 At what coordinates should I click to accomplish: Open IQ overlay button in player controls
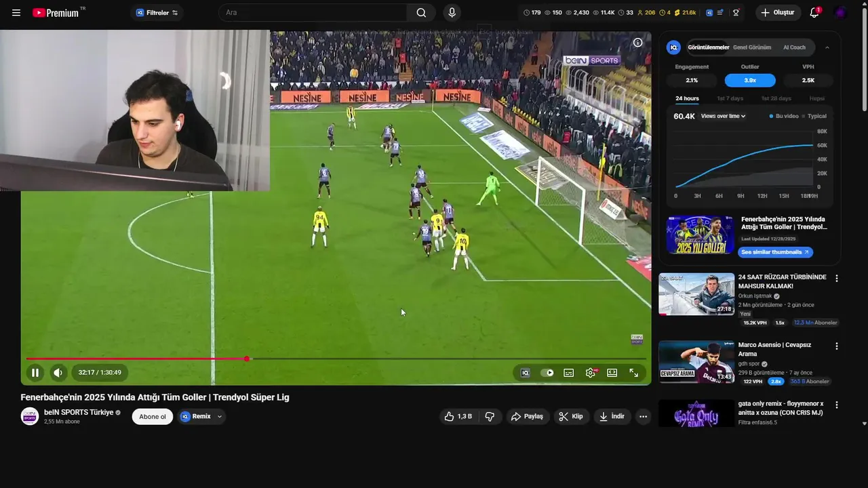[x=525, y=372]
